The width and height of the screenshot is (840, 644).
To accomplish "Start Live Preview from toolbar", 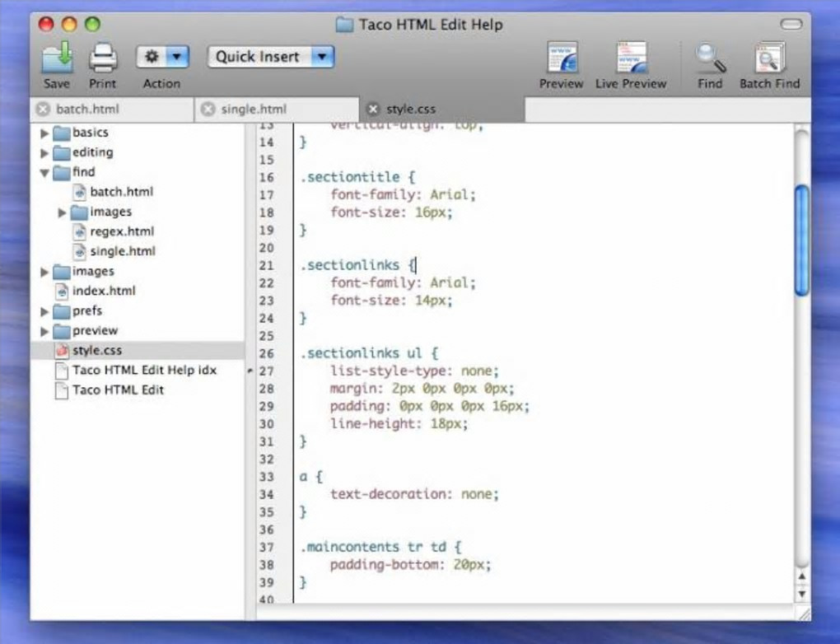I will tap(631, 58).
